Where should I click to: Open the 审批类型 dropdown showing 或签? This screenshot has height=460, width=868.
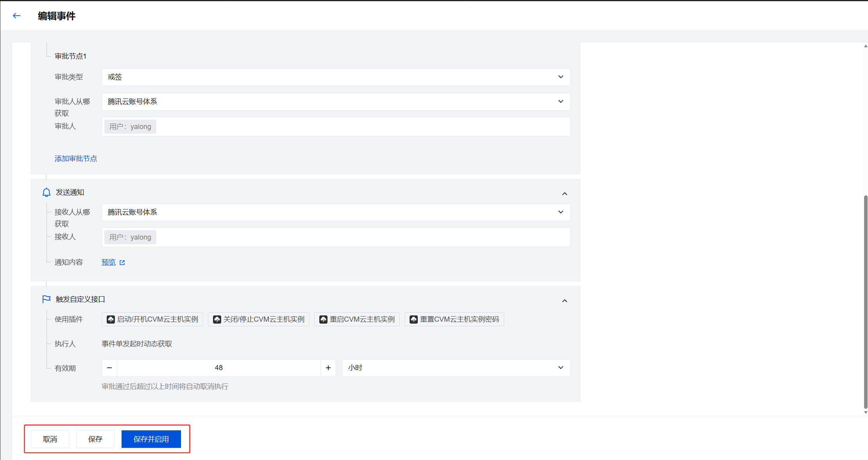(335, 77)
